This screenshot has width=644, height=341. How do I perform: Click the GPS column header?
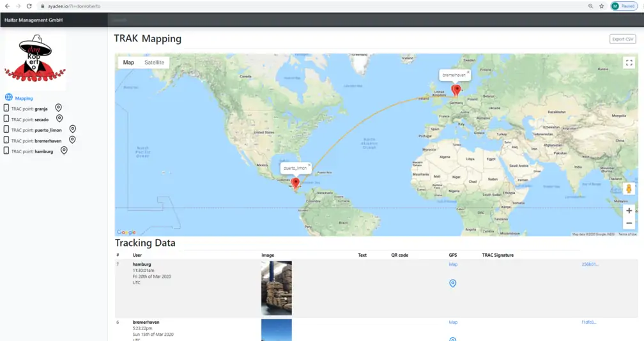452,255
